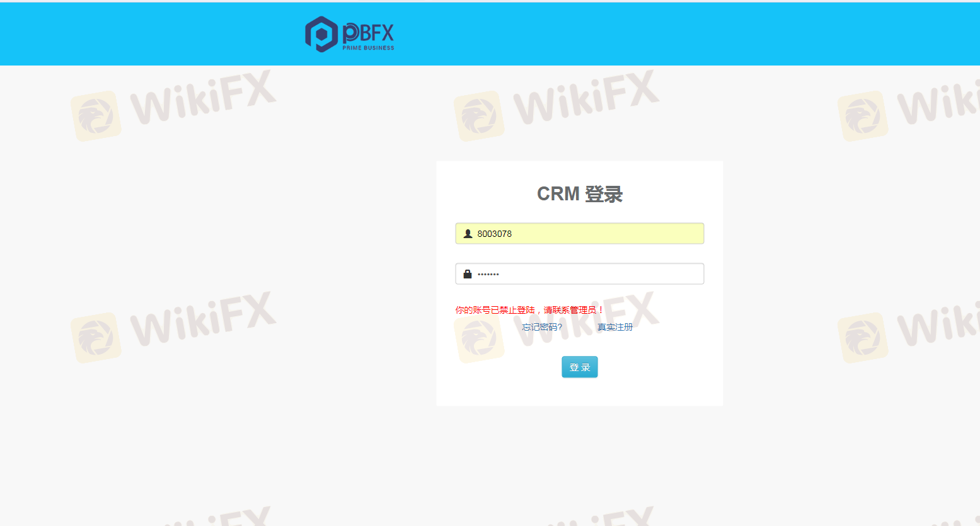Click the PBFX hexagon logo icon
The width and height of the screenshot is (980, 526).
[321, 34]
